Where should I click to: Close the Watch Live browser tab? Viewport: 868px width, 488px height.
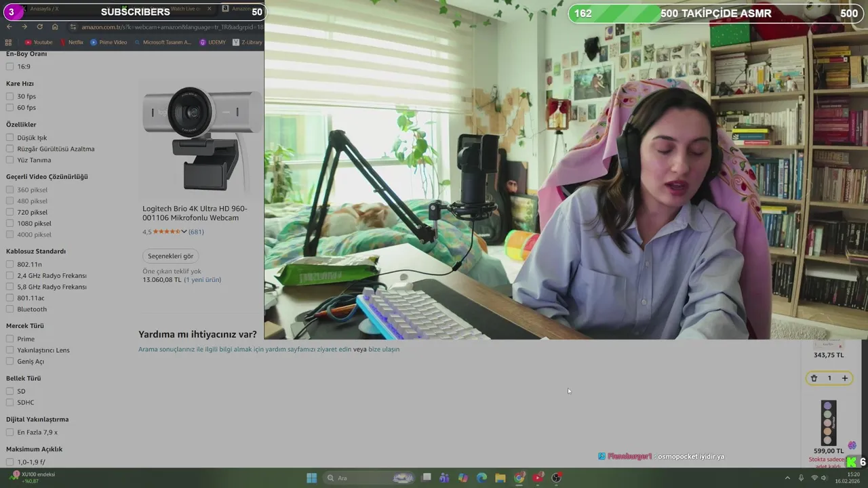click(x=209, y=9)
